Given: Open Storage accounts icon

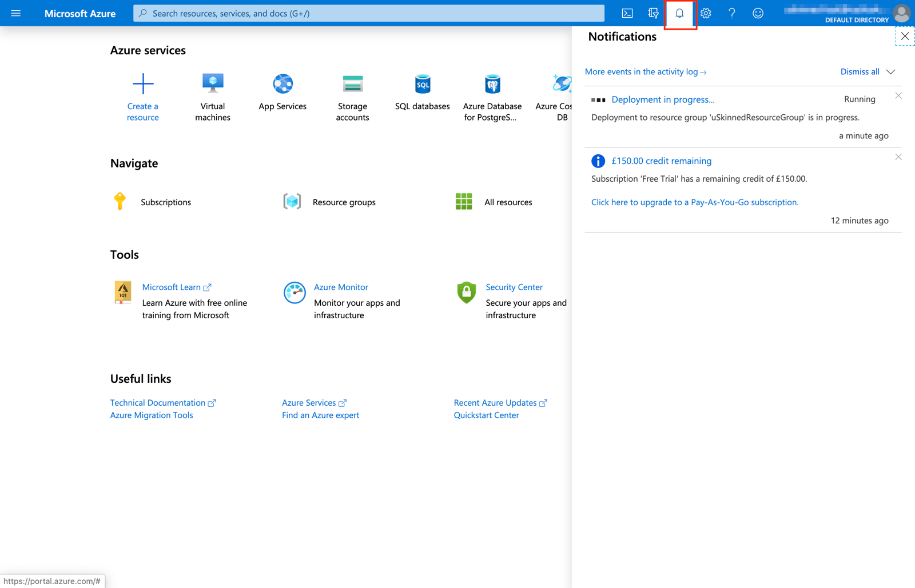Looking at the screenshot, I should point(352,84).
